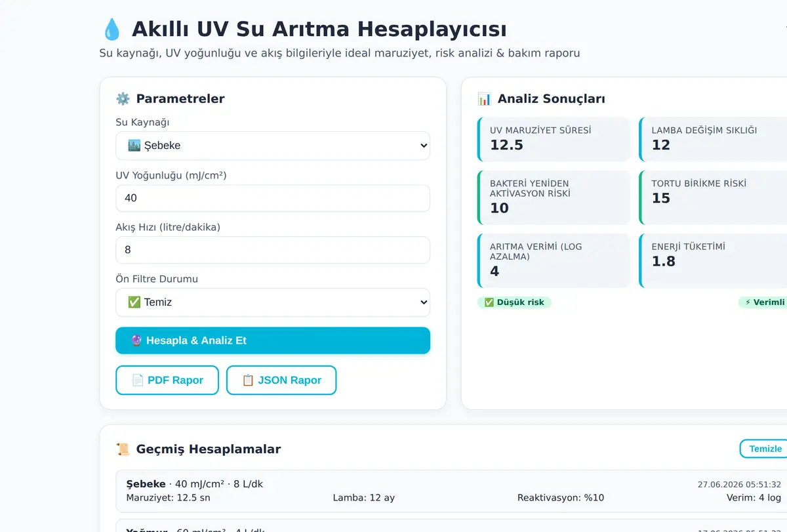
Task: Open the Su Kaynağı dropdown showing Şebeke
Action: [273, 146]
